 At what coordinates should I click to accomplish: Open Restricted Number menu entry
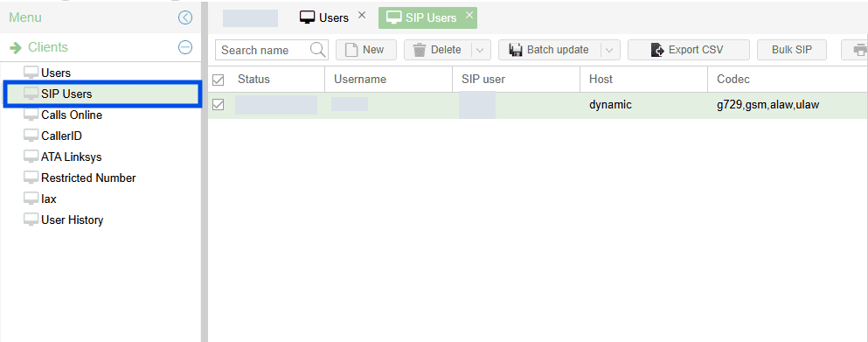tap(88, 178)
